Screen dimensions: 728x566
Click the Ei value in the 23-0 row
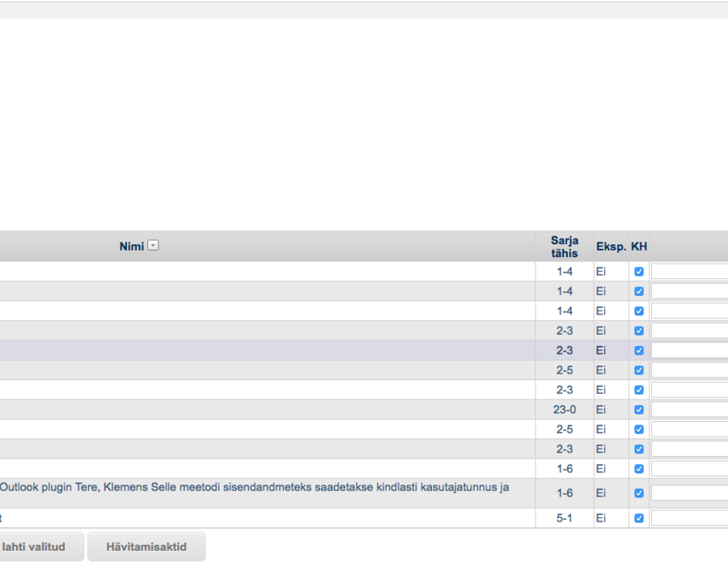click(601, 410)
